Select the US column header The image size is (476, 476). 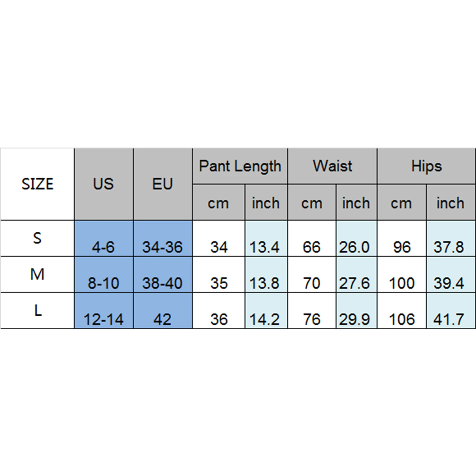[x=103, y=184]
